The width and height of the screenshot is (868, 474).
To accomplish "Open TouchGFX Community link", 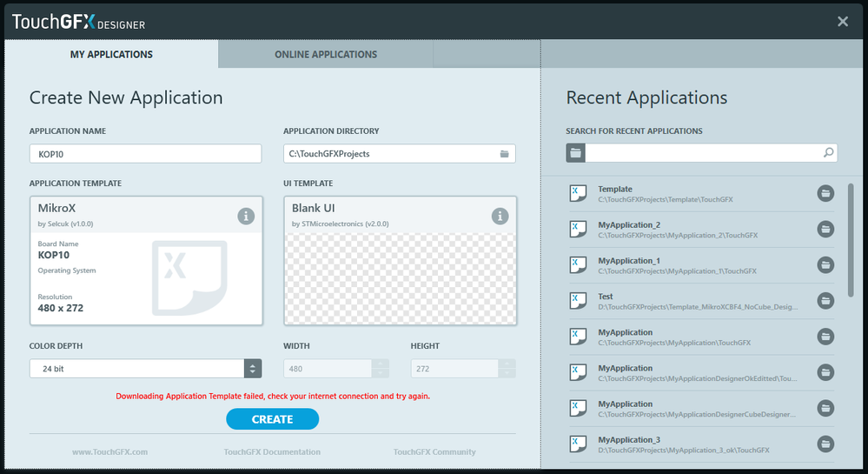I will [x=434, y=452].
